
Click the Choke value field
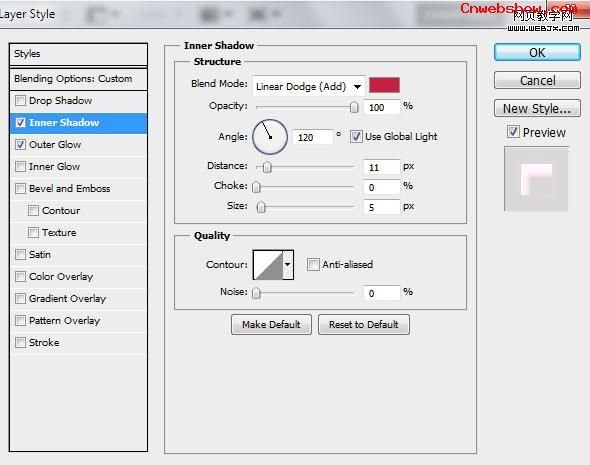(x=382, y=187)
